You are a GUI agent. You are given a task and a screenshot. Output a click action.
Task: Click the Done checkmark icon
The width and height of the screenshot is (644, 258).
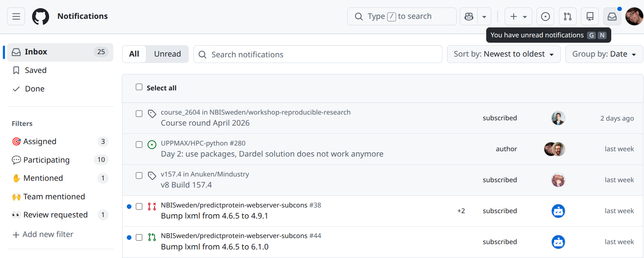16,89
